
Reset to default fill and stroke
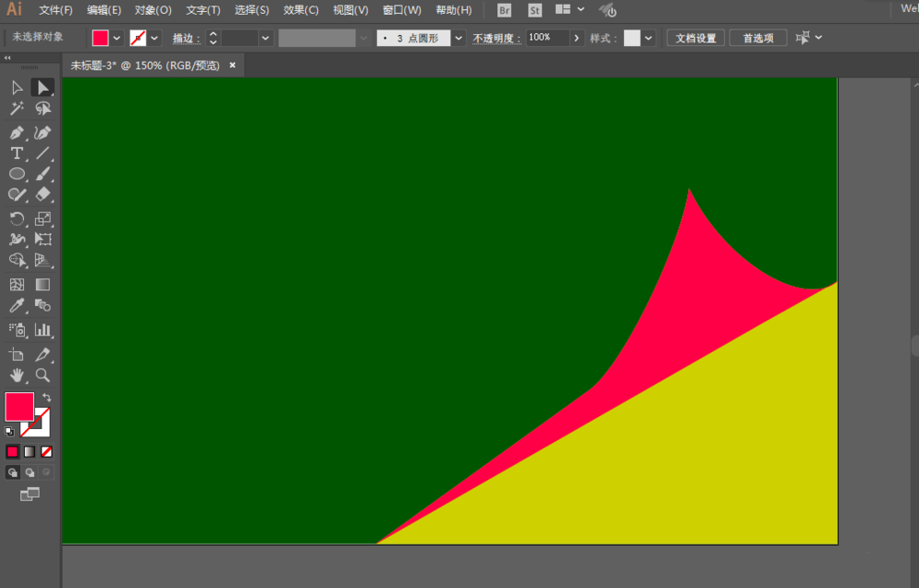point(9,432)
